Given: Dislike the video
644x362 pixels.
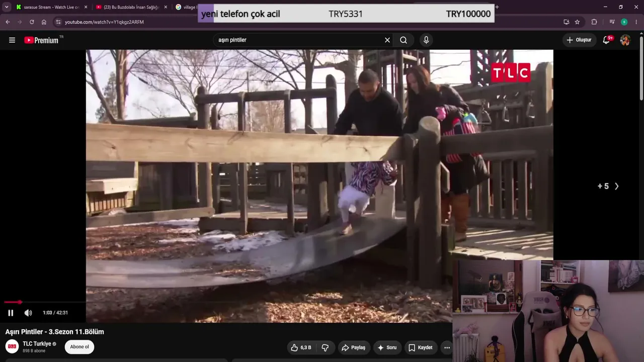Looking at the screenshot, I should click(x=325, y=347).
